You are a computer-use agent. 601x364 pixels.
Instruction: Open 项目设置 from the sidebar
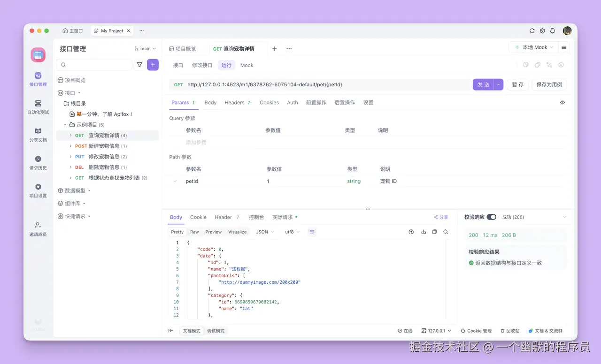pyautogui.click(x=38, y=191)
